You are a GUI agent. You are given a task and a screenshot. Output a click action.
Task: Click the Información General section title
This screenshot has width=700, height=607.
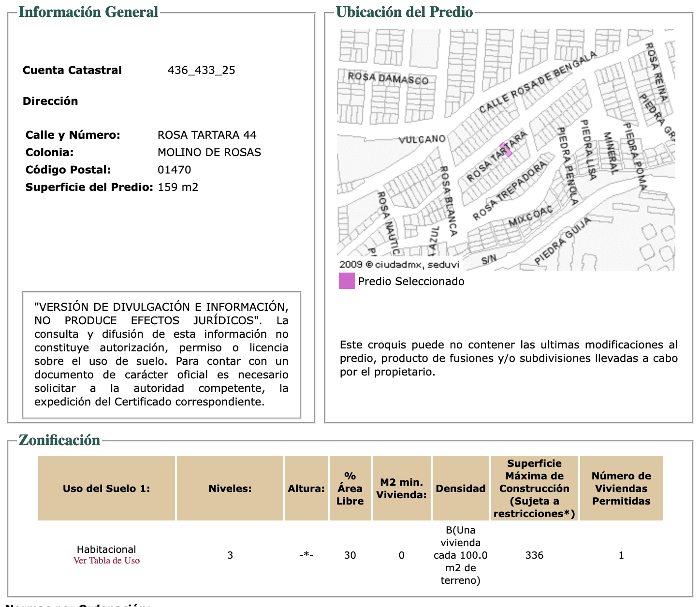click(x=88, y=12)
